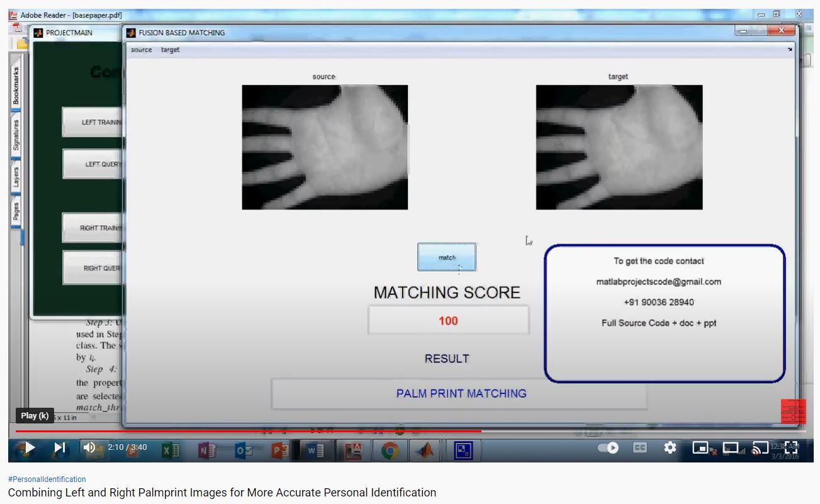Enable theater mode view
The width and height of the screenshot is (820, 504).
coord(731,447)
